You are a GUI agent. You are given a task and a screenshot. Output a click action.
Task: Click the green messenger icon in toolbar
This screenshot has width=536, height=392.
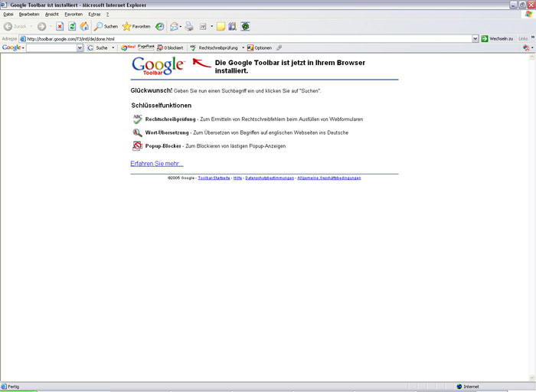[x=246, y=26]
